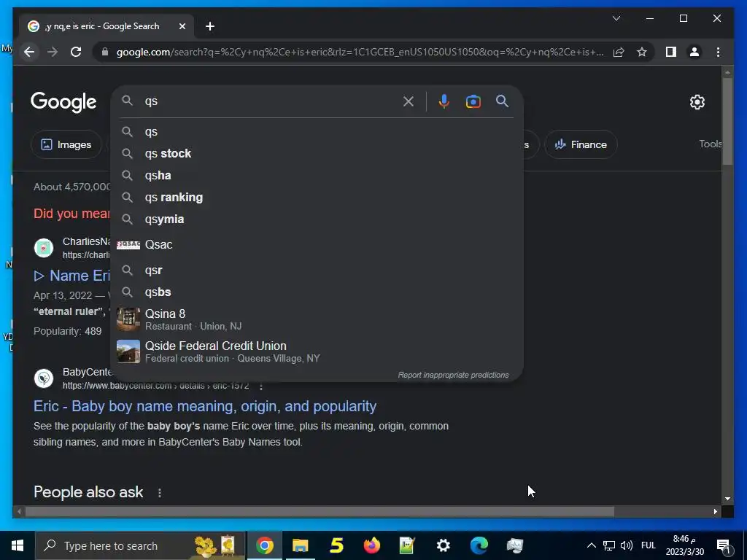The width and height of the screenshot is (747, 560).
Task: Open Qside Federal Credit Union suggestion
Action: click(317, 351)
